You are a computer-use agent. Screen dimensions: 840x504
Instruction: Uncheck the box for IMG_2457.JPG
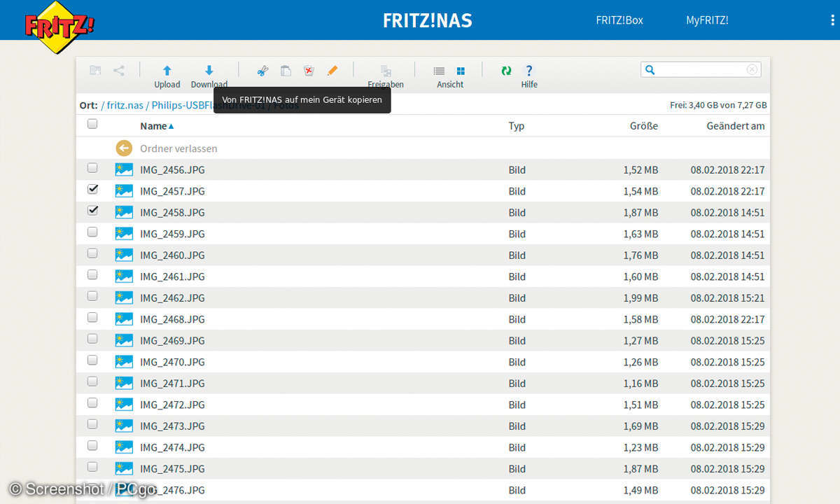coord(92,189)
